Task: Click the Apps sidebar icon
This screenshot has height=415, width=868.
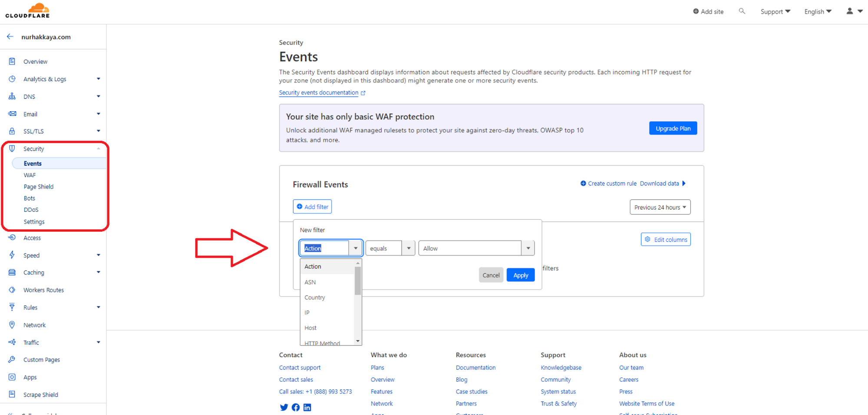Action: [x=12, y=377]
